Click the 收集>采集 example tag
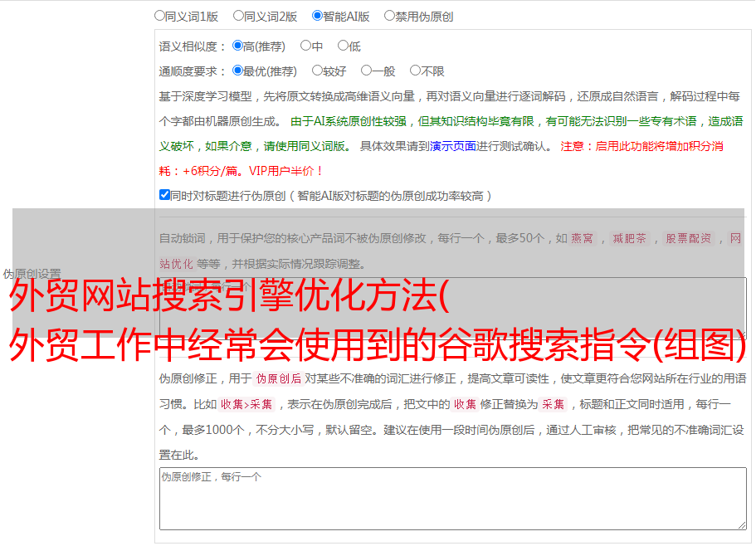 coord(246,404)
